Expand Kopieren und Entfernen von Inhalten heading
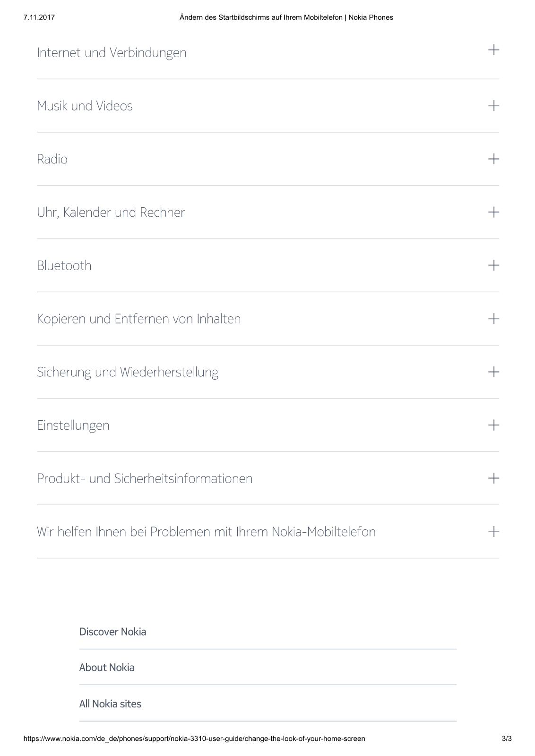 coord(139,319)
